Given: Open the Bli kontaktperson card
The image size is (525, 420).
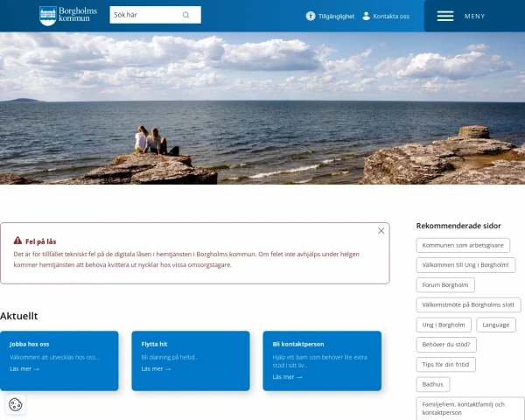Looking at the screenshot, I should pyautogui.click(x=322, y=360).
